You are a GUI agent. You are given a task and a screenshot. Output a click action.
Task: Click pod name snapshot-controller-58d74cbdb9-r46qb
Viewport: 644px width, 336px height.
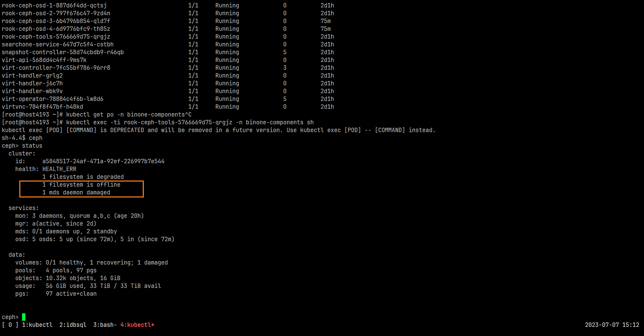coord(63,52)
